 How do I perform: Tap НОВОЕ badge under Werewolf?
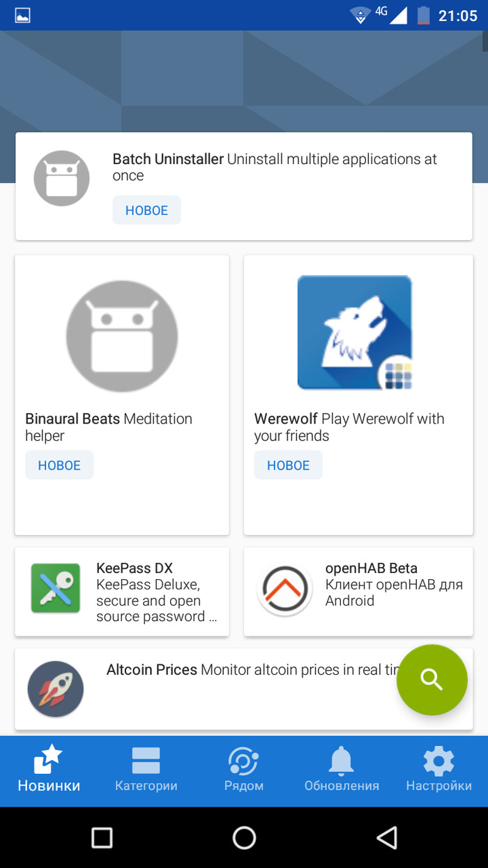(x=288, y=465)
